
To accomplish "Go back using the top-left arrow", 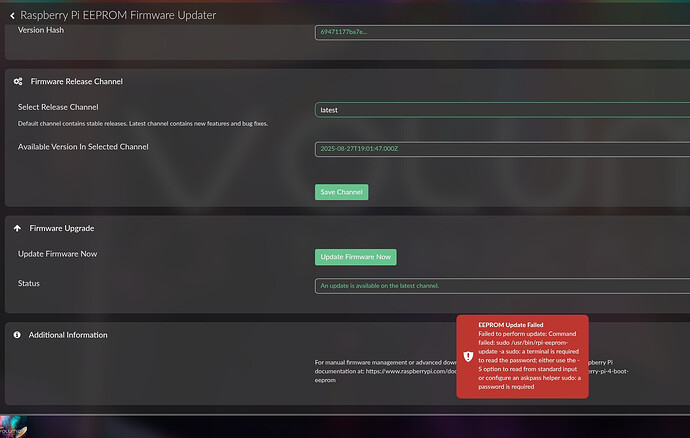I will tap(12, 15).
